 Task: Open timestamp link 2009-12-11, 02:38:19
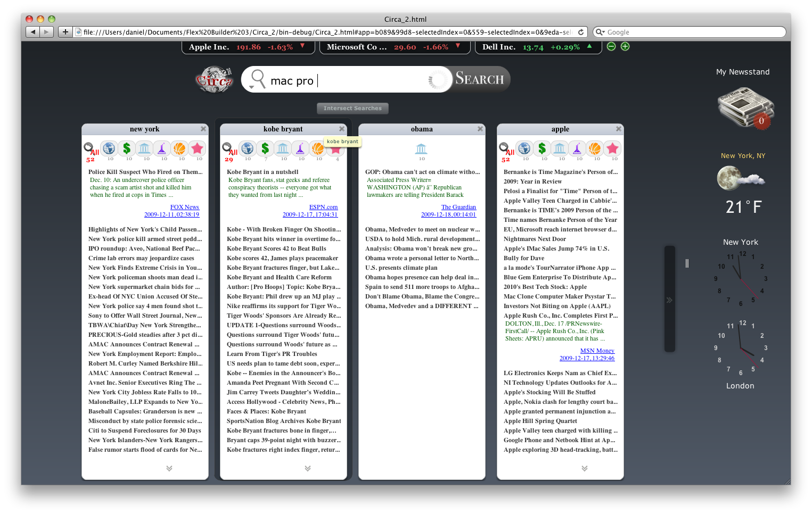click(171, 214)
